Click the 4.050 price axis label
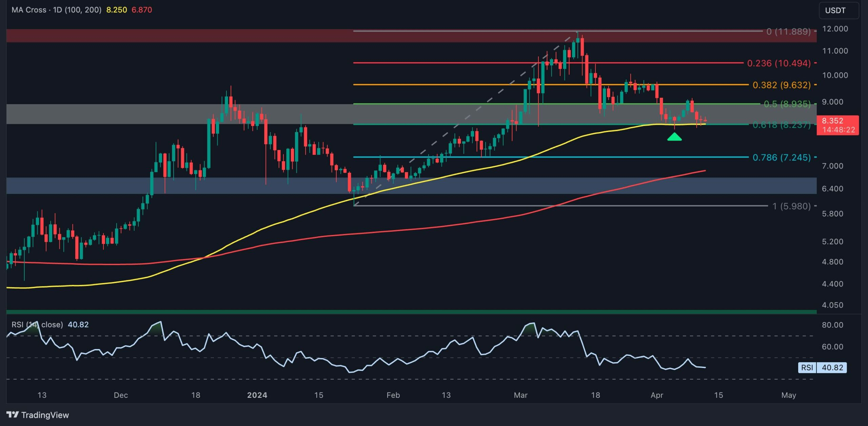The height and width of the screenshot is (426, 868). [x=832, y=305]
